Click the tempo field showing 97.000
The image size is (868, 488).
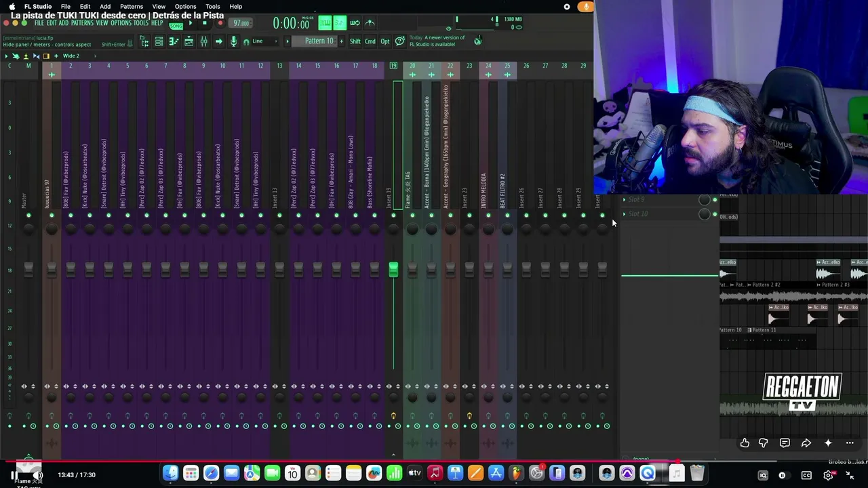click(x=241, y=23)
